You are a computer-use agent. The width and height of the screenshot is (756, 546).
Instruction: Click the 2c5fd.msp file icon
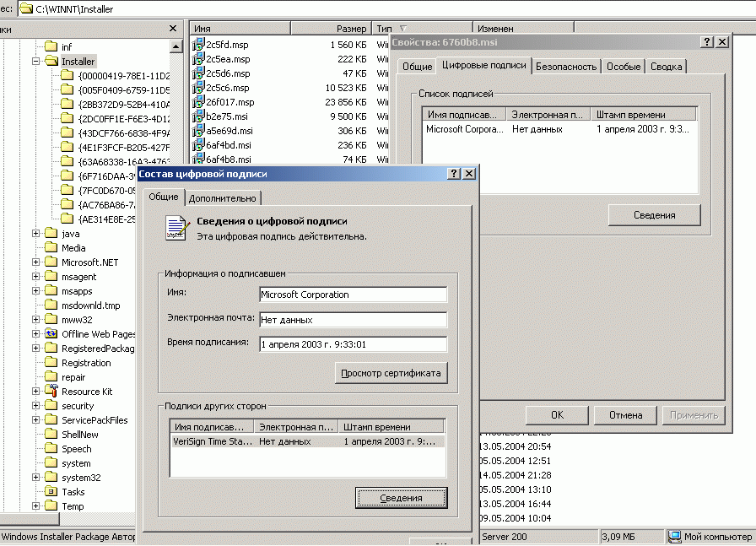pyautogui.click(x=198, y=45)
